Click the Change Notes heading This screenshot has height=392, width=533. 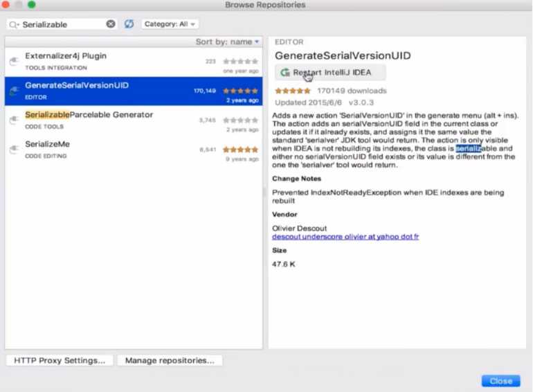296,179
